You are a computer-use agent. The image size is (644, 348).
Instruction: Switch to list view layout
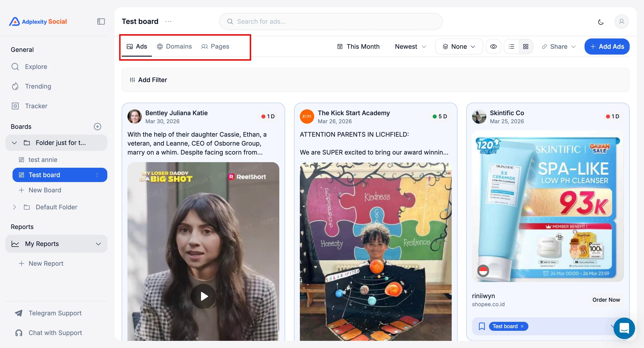(511, 47)
